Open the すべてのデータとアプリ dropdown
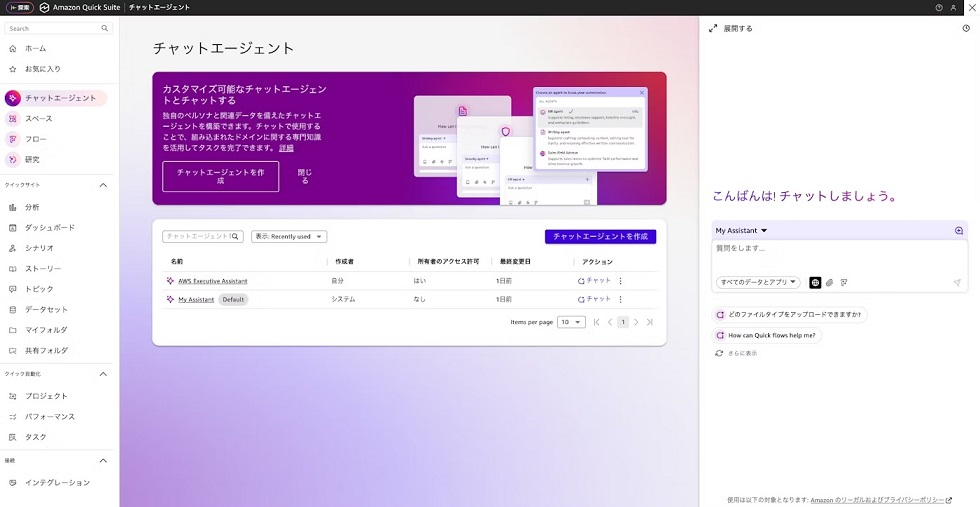 click(x=758, y=283)
